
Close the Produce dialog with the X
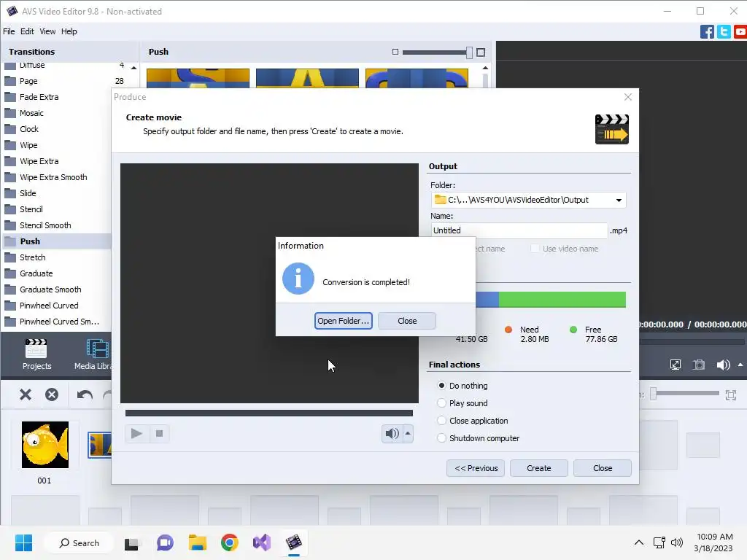[628, 97]
